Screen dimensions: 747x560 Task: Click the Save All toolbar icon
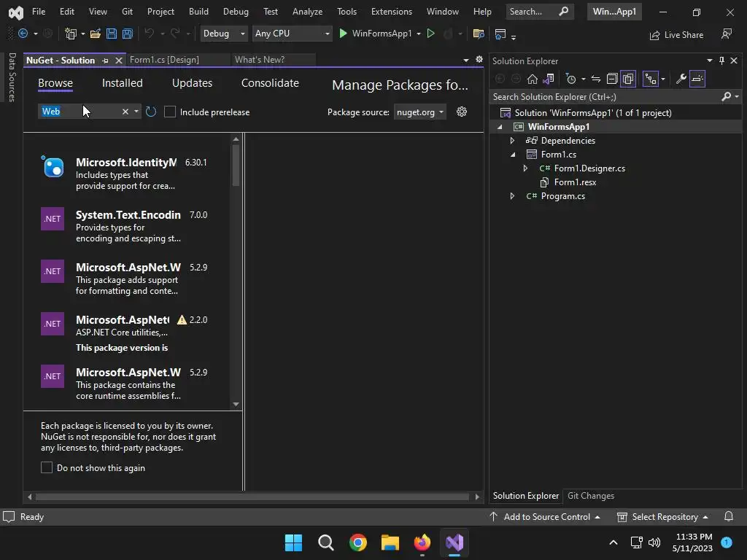click(127, 34)
